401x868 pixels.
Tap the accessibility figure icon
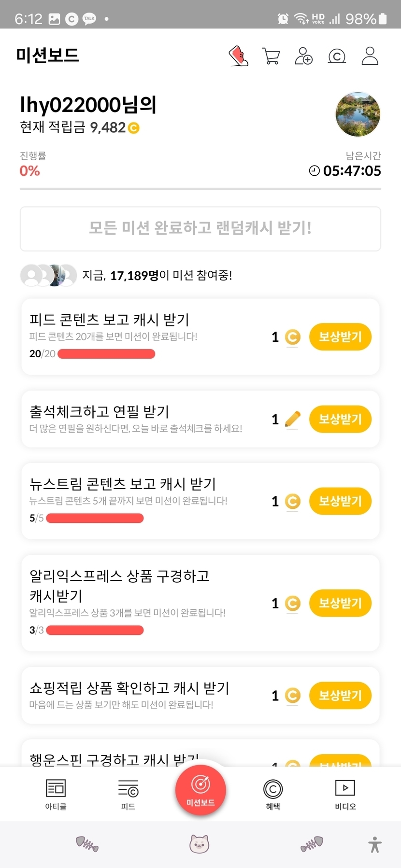click(x=375, y=844)
